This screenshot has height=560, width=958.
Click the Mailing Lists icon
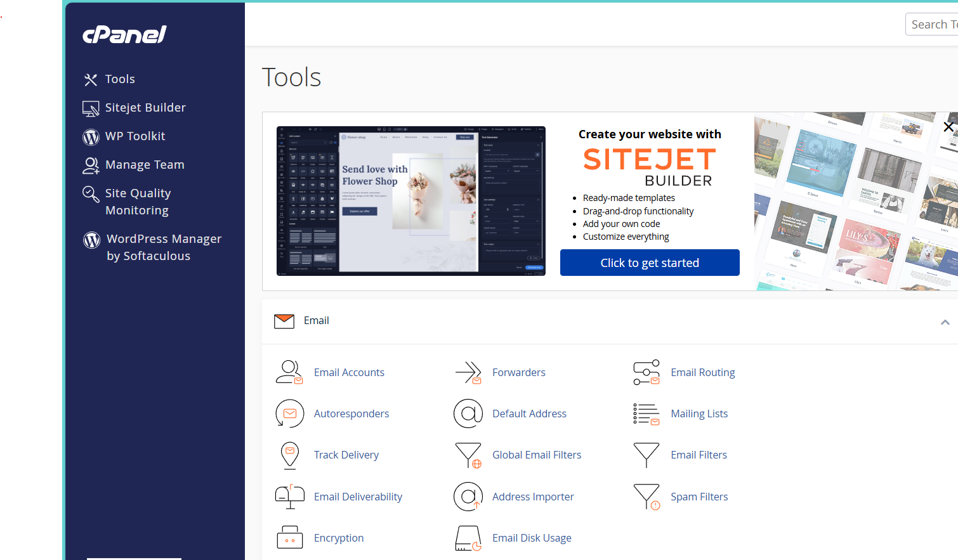[646, 413]
